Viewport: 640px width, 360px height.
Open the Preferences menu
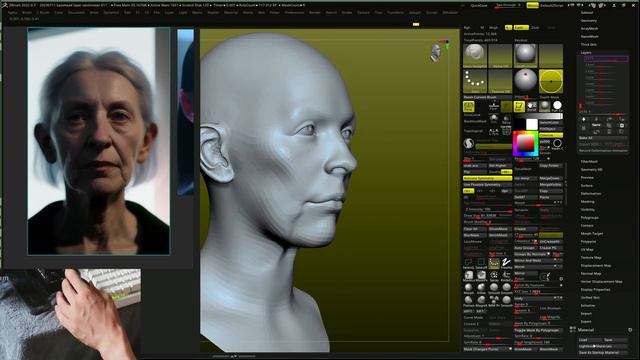(294, 13)
